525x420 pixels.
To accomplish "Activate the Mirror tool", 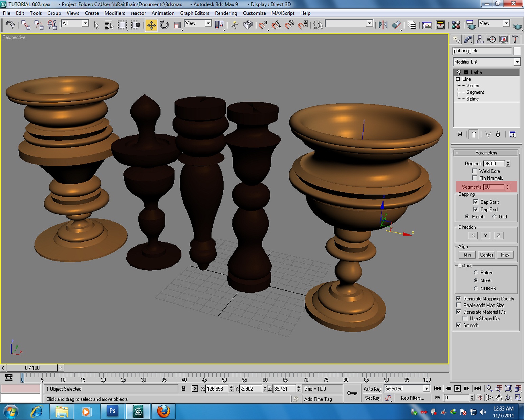I will pos(383,25).
